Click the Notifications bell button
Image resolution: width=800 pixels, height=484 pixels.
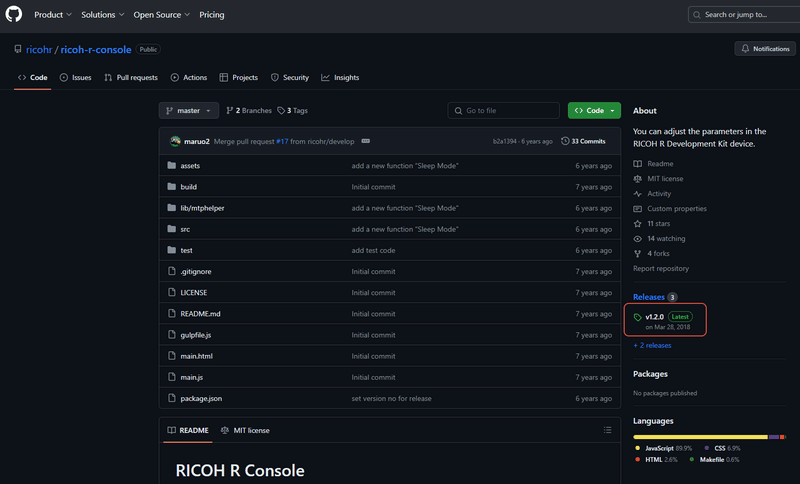(x=765, y=49)
